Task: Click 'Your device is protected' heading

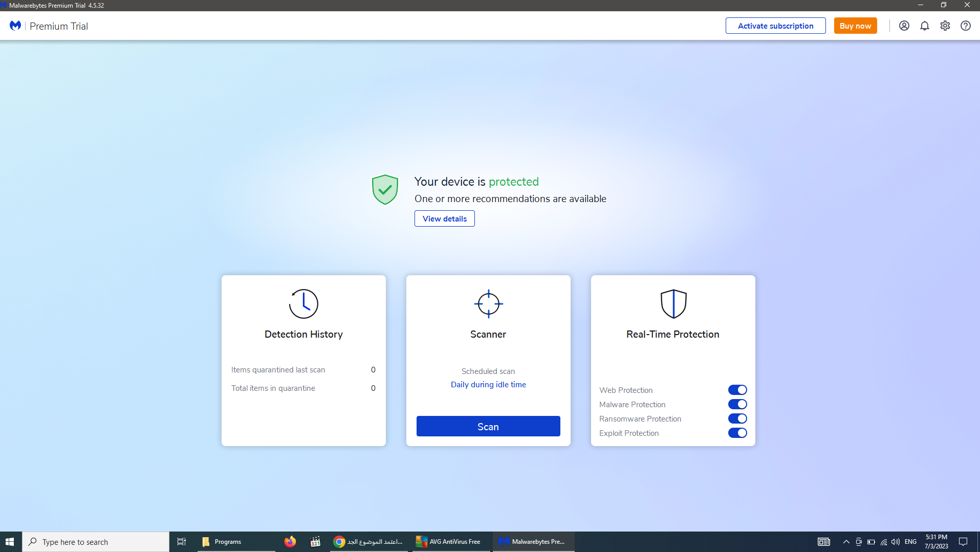Action: [476, 182]
